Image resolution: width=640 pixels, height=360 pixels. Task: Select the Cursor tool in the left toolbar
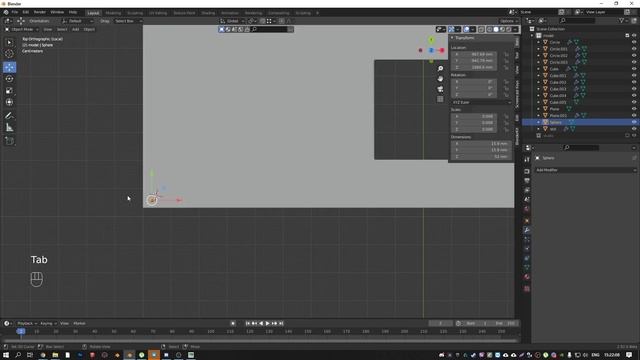click(x=9, y=54)
